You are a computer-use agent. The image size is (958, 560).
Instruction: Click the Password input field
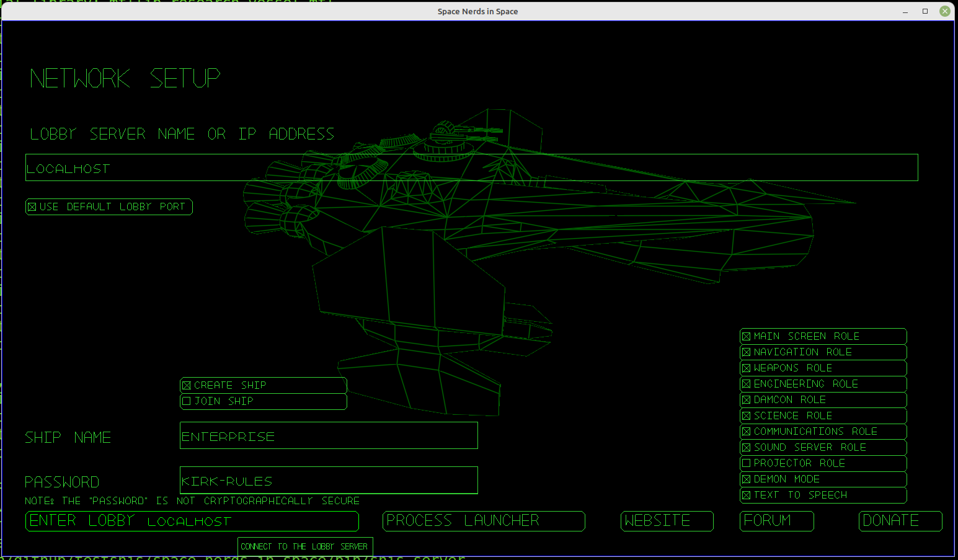329,480
